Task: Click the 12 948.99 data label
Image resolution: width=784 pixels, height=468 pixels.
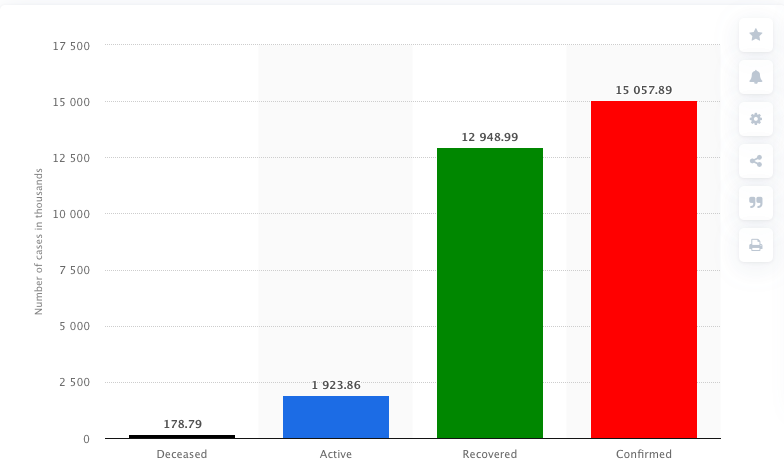Action: click(490, 137)
